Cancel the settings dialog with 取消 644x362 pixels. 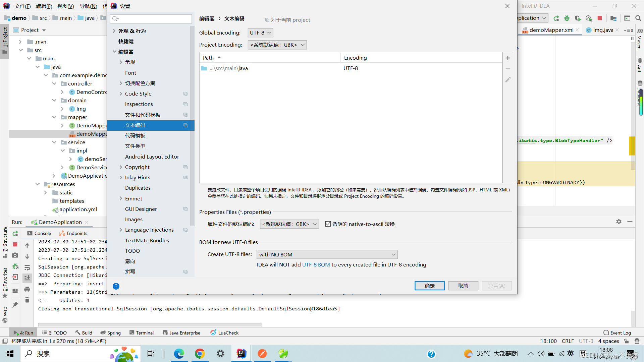[x=463, y=286]
